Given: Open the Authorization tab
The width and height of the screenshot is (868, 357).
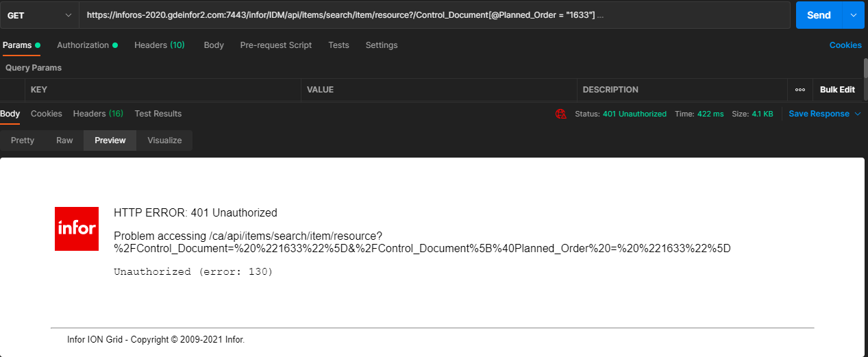Looking at the screenshot, I should pos(87,45).
